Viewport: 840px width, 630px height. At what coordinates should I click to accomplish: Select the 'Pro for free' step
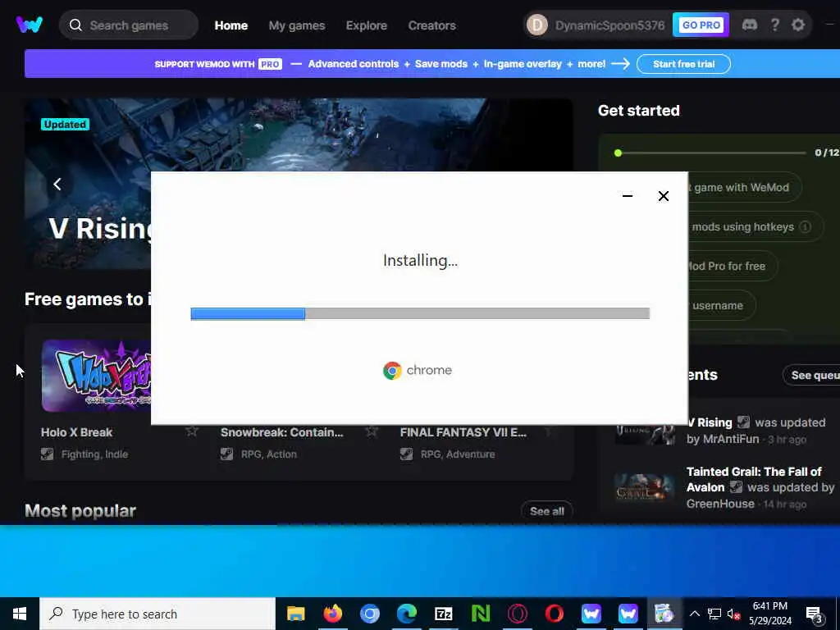[x=732, y=266]
